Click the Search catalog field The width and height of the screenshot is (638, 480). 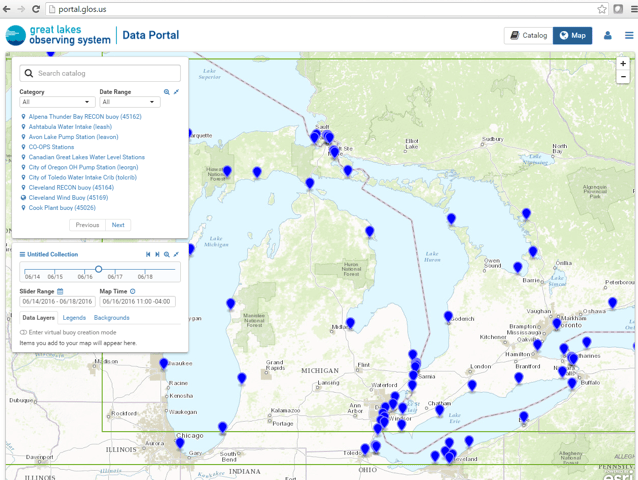click(x=100, y=73)
